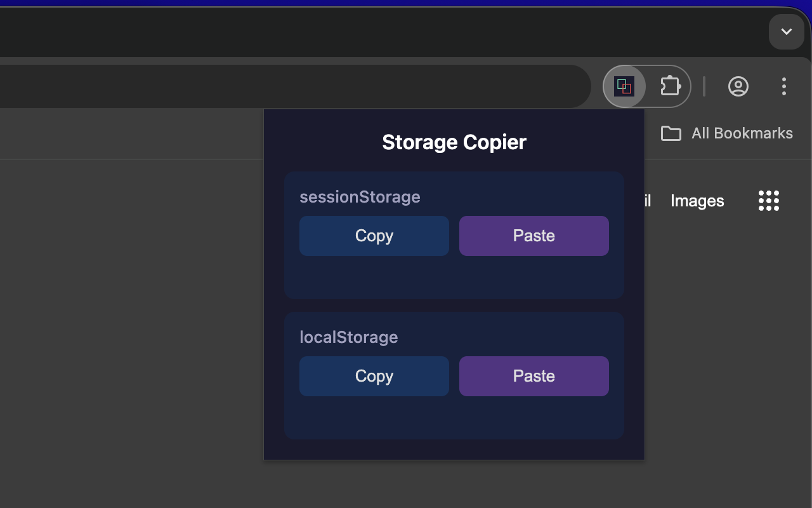Copy sessionStorage contents
The image size is (812, 508).
pos(374,236)
